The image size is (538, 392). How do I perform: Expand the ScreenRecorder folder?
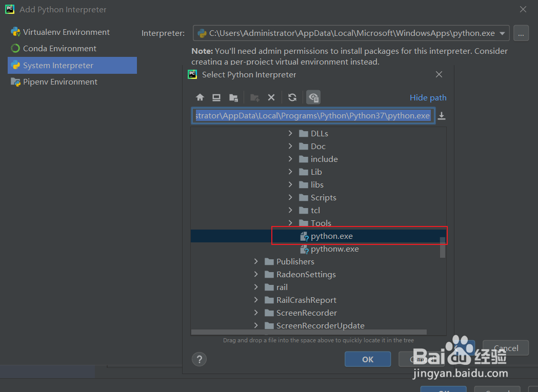[x=256, y=313]
